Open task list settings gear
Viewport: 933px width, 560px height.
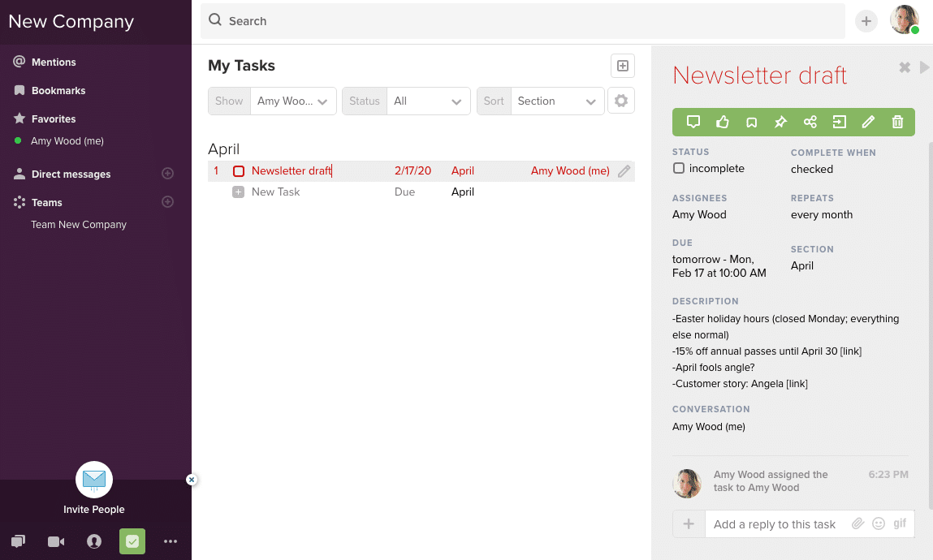(621, 101)
